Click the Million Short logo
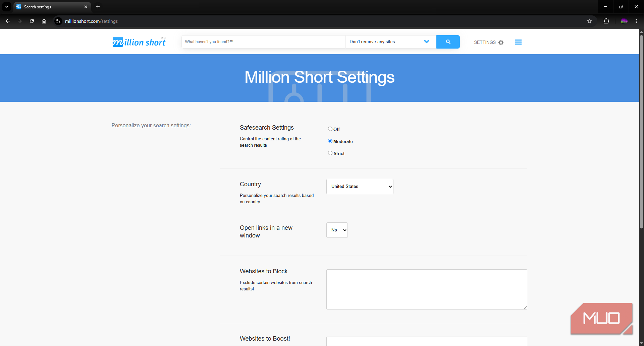The height and width of the screenshot is (346, 644). point(139,42)
